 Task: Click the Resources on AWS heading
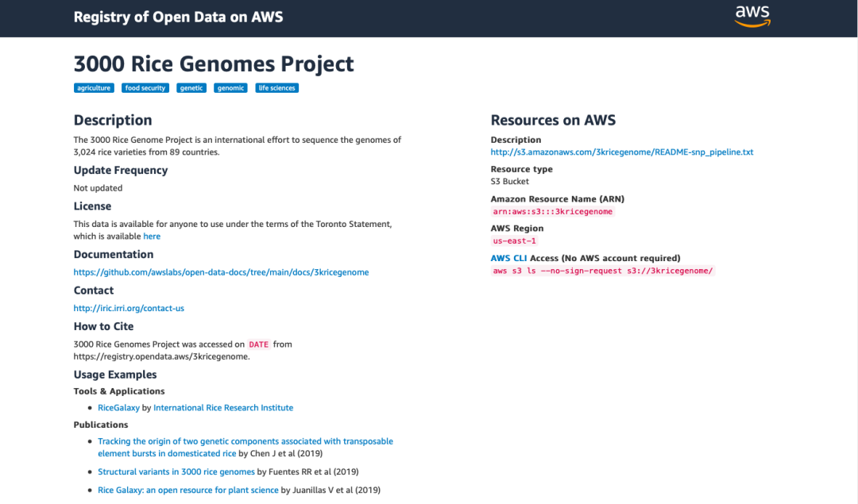click(553, 121)
